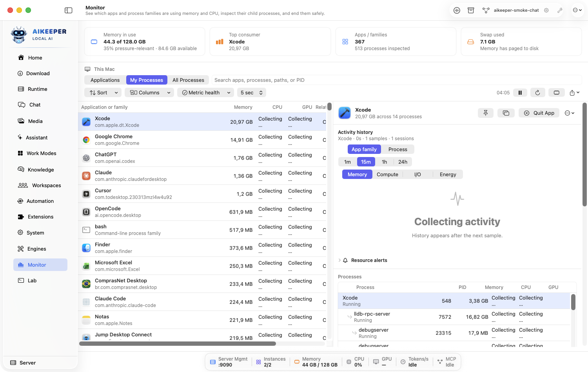Set activity range to 24h
Screen dimensions: 588x372
coord(403,162)
